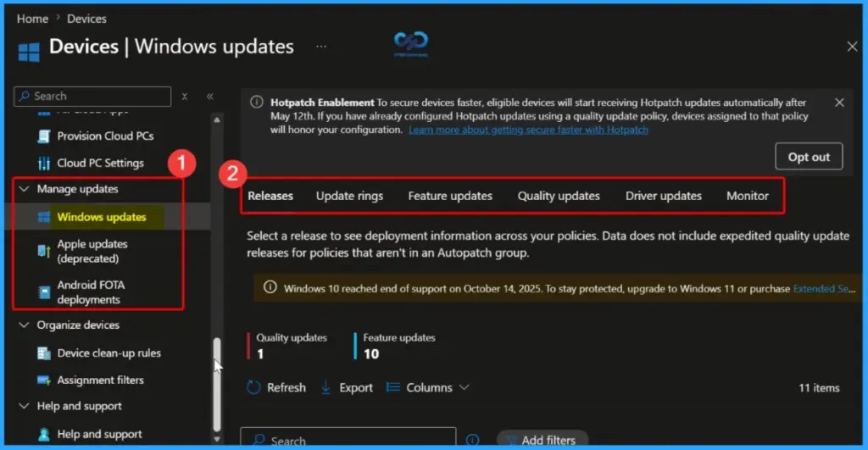Click sidebar scroll down arrow
The width and height of the screenshot is (868, 450).
click(x=217, y=440)
